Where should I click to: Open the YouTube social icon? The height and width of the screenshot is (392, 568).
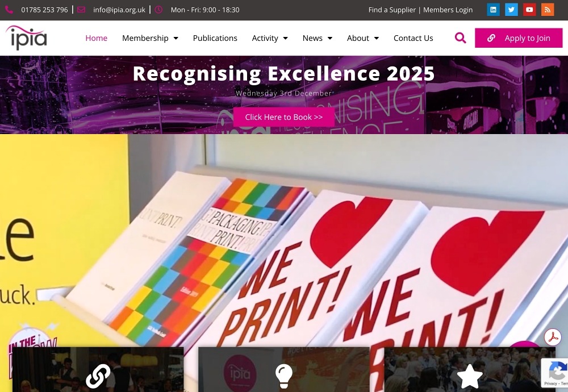coord(529,10)
